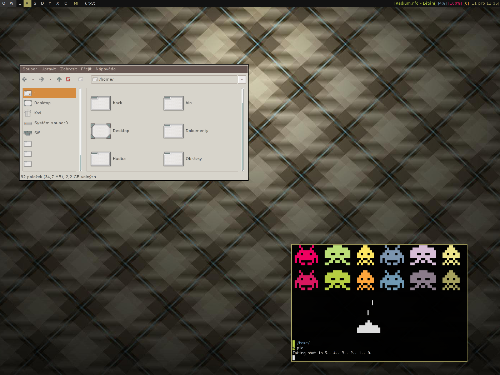Click the orange invader in the terminal's second row

[365, 280]
